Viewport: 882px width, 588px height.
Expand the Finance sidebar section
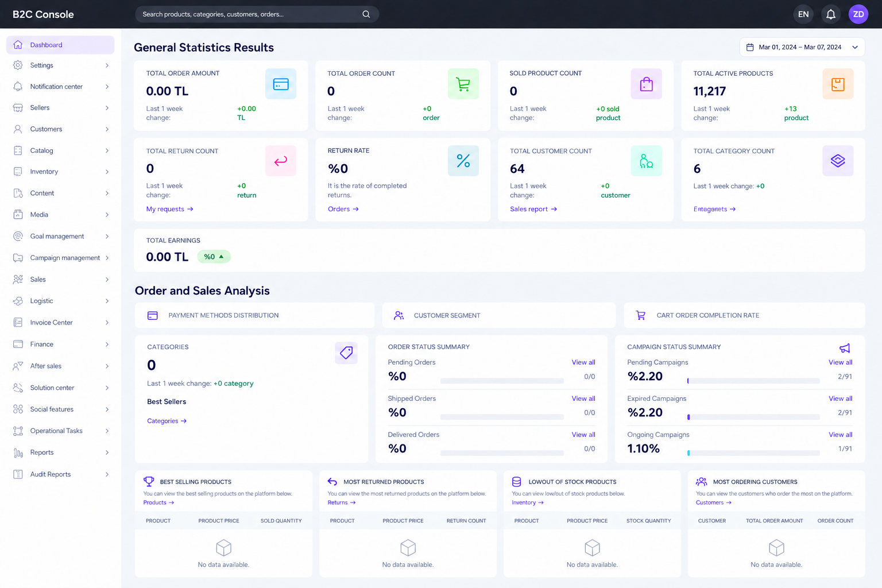click(x=60, y=345)
